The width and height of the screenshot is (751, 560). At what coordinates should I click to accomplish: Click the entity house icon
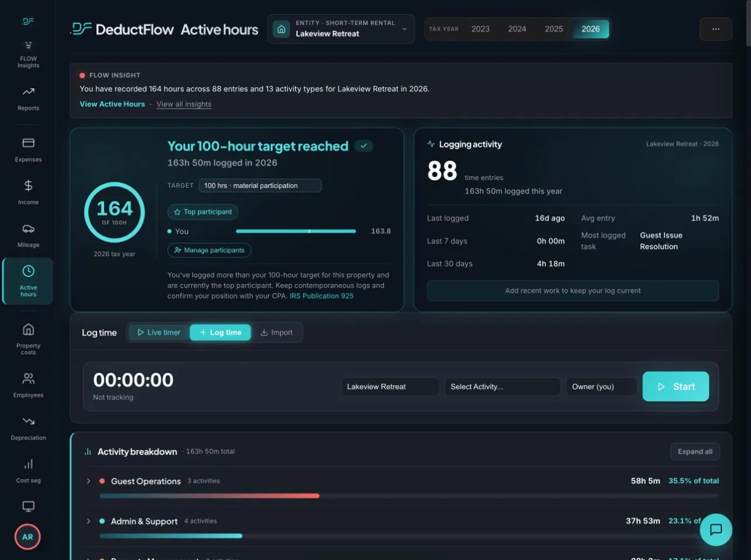pyautogui.click(x=281, y=29)
